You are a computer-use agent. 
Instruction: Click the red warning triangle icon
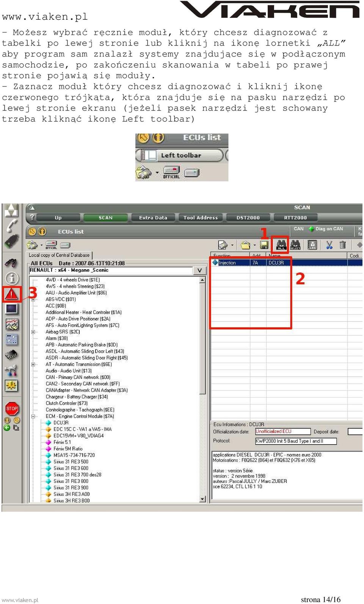click(x=12, y=294)
